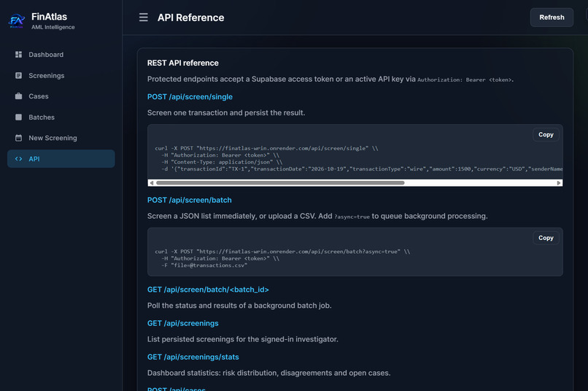This screenshot has width=588, height=391.
Task: Click the AML Intelligence subtitle
Action: (53, 27)
